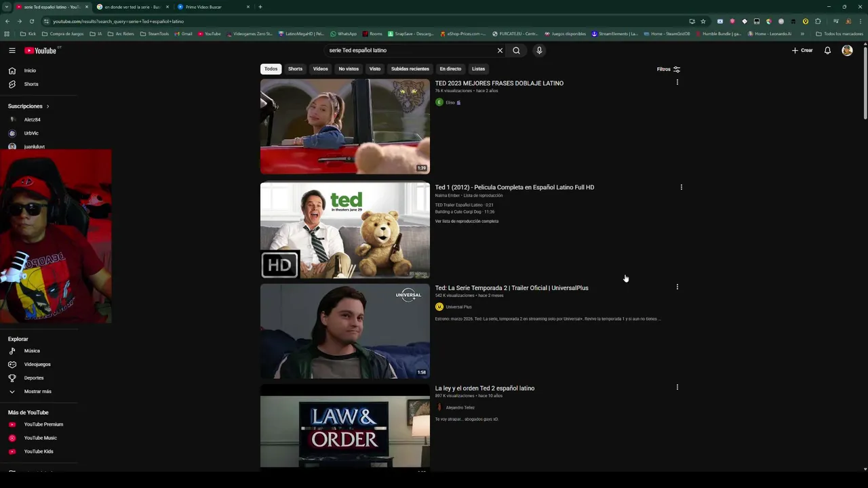Viewport: 868px width, 488px height.
Task: Open Ted La Serie Temporada 2 trailer thumbnail
Action: 344,331
